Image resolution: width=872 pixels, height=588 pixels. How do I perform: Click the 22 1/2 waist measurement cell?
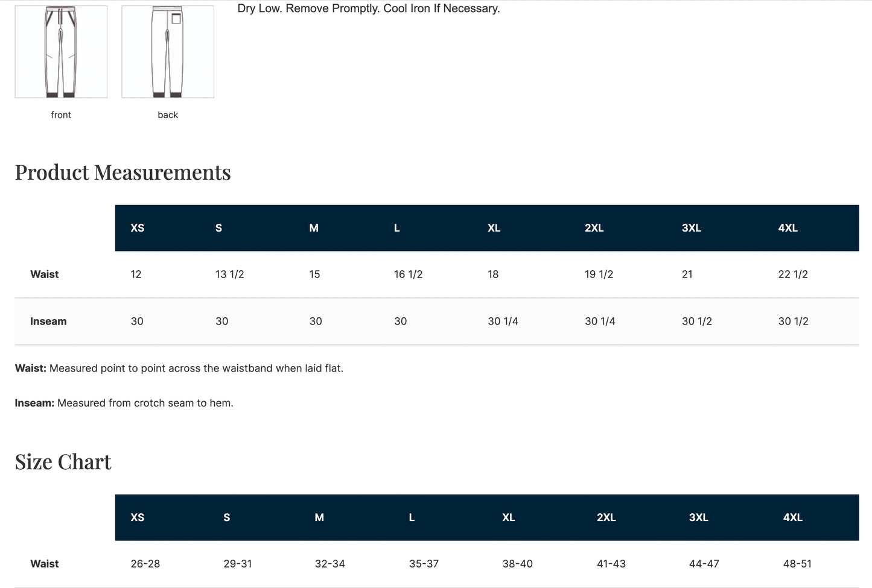[x=792, y=274]
